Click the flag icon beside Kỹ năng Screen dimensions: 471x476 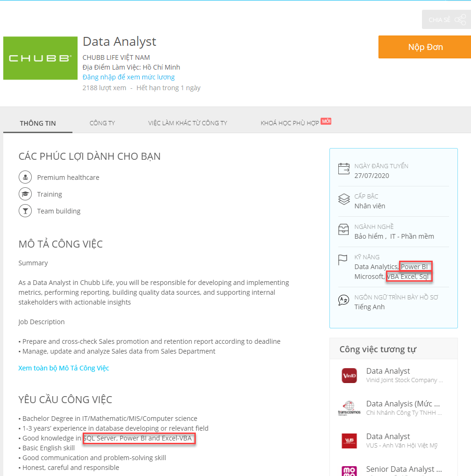click(x=343, y=260)
